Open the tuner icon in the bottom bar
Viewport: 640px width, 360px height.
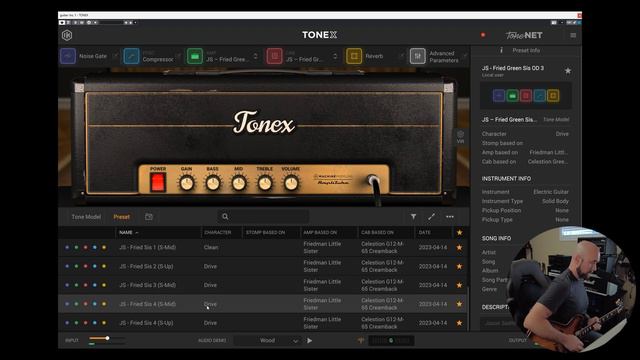[x=360, y=340]
